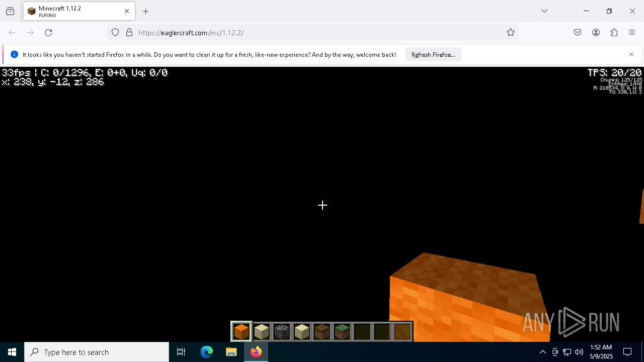This screenshot has width=644, height=362.
Task: Reload the Eaglercraft page
Action: click(x=48, y=33)
